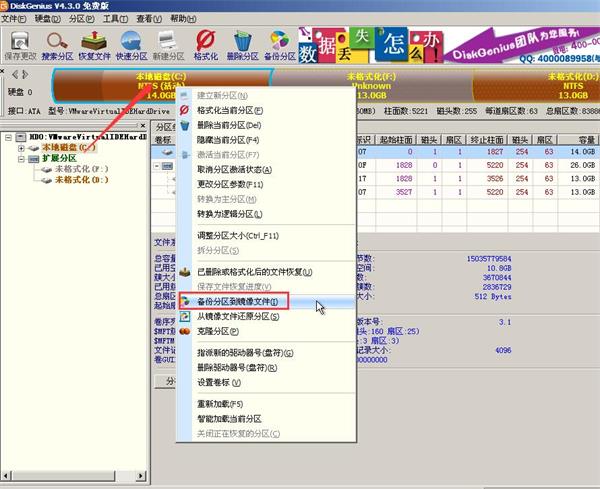This screenshot has width=600, height=489.
Task: Open the 工具 menu
Action: pos(115,19)
